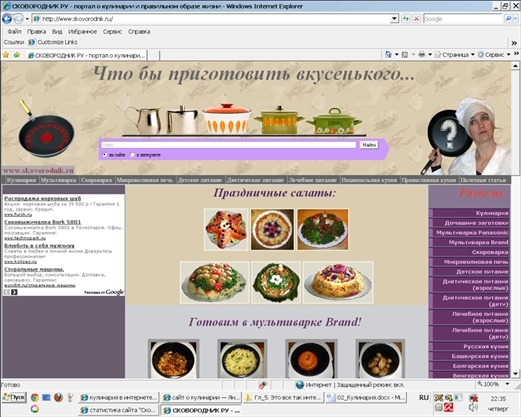The height and width of the screenshot is (417, 521).
Task: Expand the Print button dropdown arrow
Action: click(430, 54)
